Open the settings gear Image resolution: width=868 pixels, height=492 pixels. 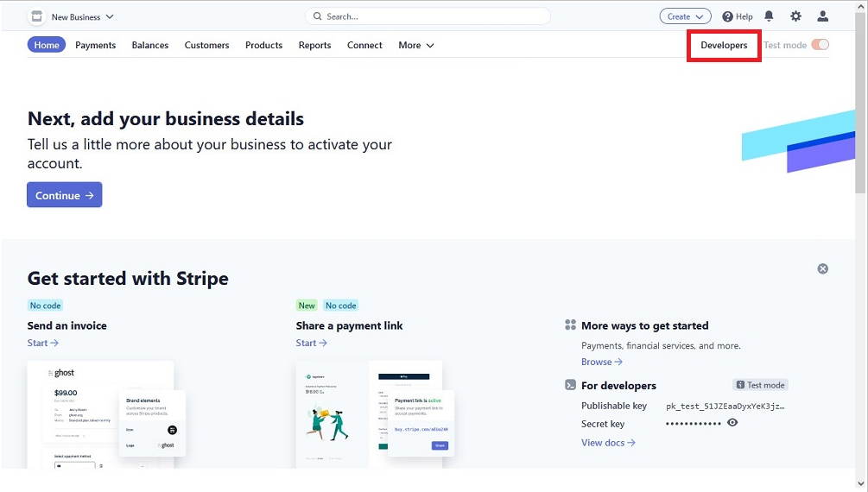click(x=795, y=16)
